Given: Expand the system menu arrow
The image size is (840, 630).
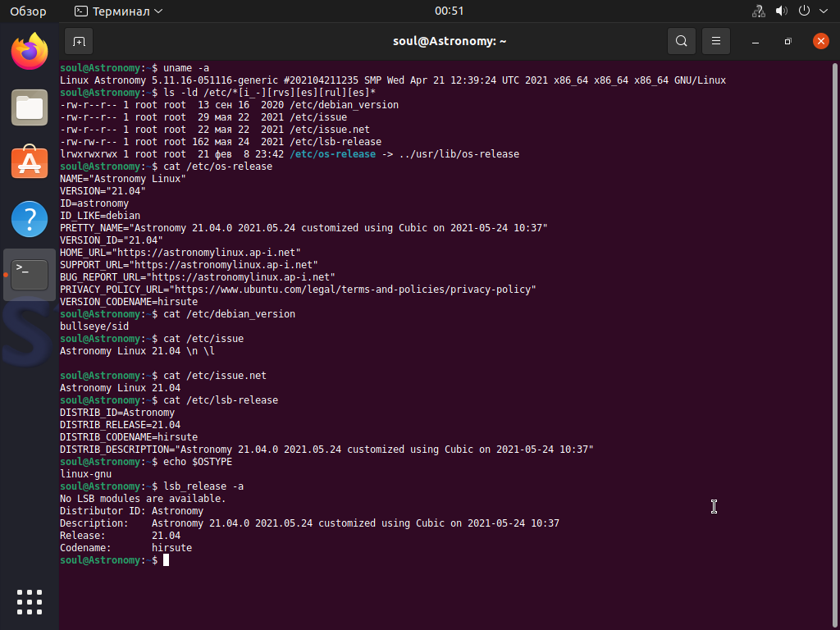Looking at the screenshot, I should tap(824, 11).
